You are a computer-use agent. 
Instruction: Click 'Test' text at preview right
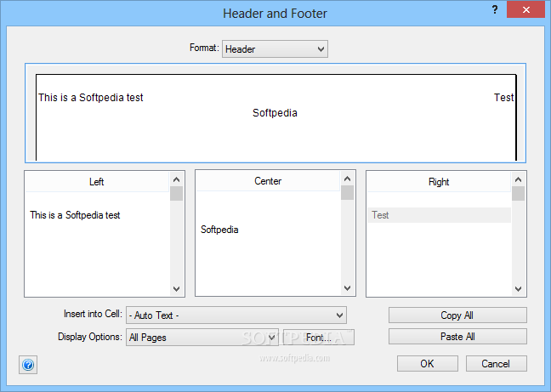tap(504, 97)
